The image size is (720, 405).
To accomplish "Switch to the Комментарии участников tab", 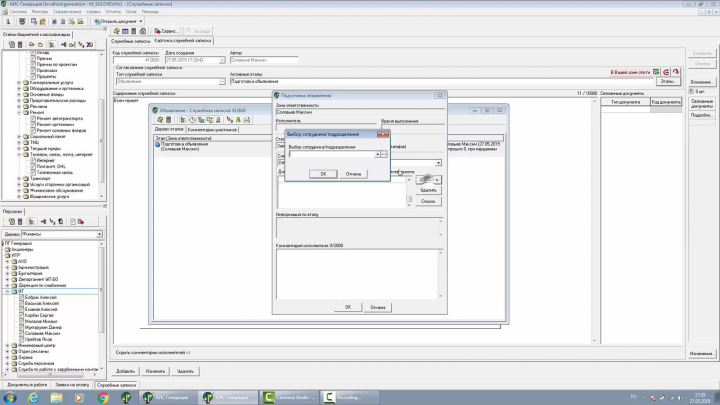I will tap(212, 130).
